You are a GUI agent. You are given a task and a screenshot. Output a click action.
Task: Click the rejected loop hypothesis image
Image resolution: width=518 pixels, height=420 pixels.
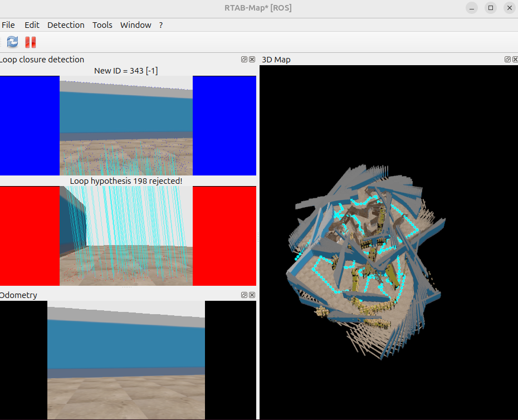click(126, 236)
